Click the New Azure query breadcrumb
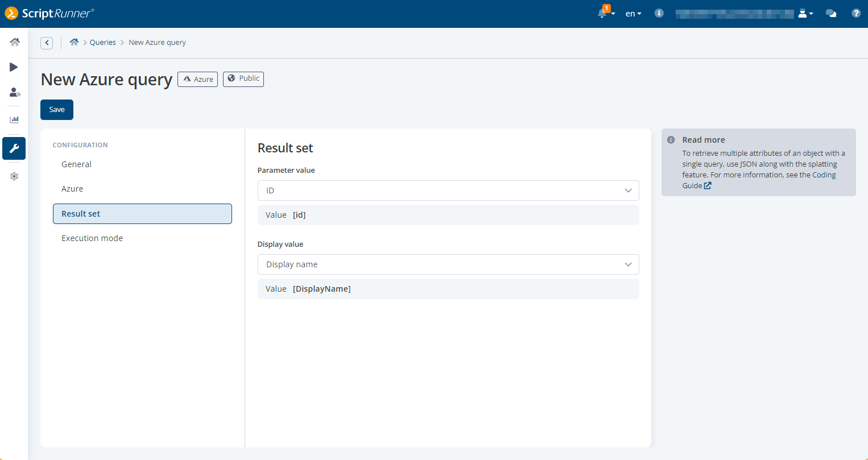868x460 pixels. [x=157, y=43]
